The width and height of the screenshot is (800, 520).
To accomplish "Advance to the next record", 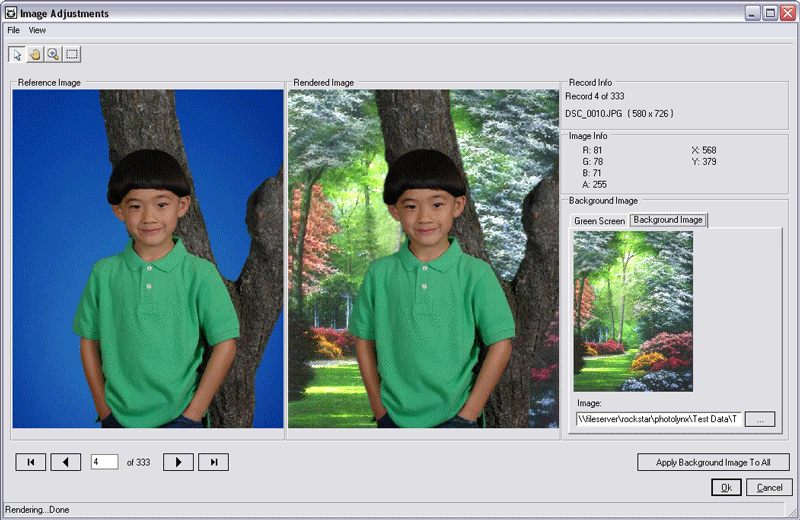I will [x=178, y=462].
